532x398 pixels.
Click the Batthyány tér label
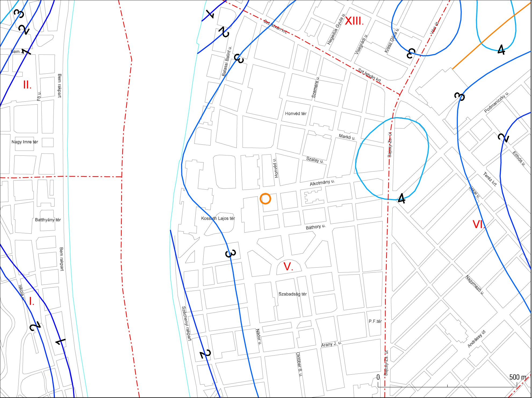pos(48,220)
